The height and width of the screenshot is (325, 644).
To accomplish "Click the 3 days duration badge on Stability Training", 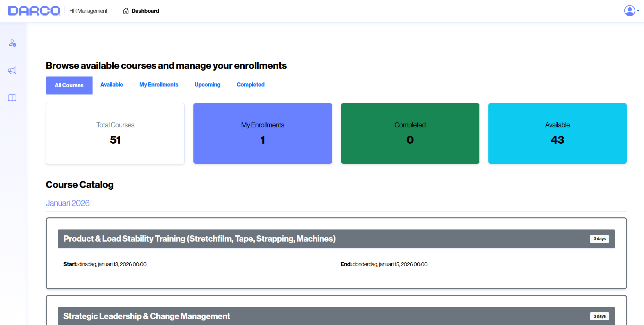I will tap(600, 239).
